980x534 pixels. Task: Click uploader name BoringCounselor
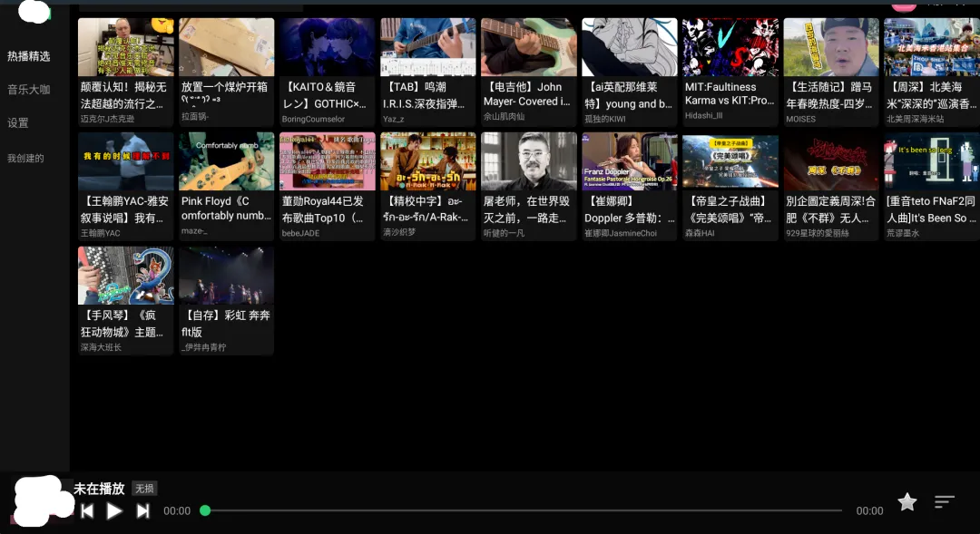(313, 120)
